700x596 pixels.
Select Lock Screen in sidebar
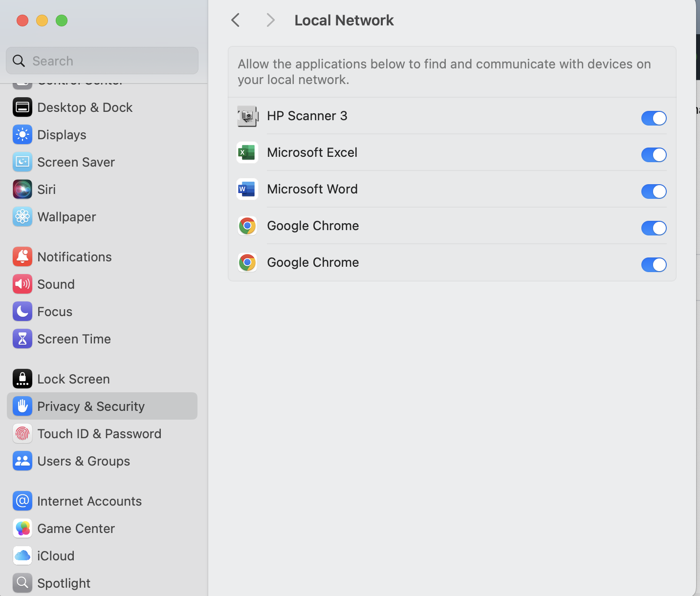pyautogui.click(x=73, y=379)
